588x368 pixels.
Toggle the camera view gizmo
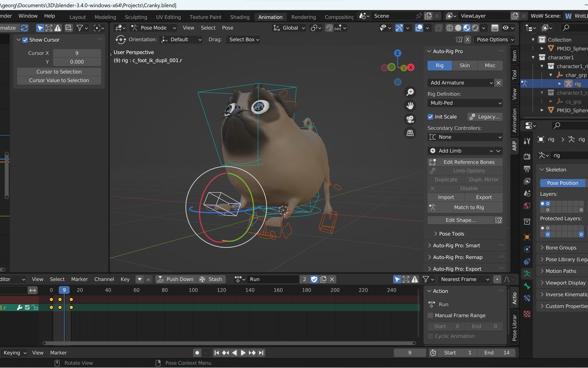pyautogui.click(x=410, y=119)
